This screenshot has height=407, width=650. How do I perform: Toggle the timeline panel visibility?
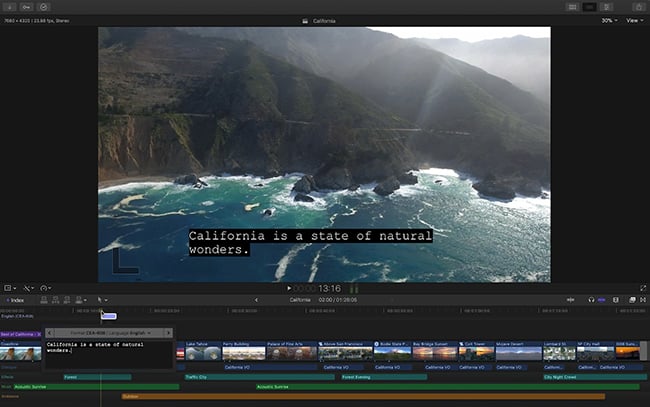pyautogui.click(x=589, y=7)
